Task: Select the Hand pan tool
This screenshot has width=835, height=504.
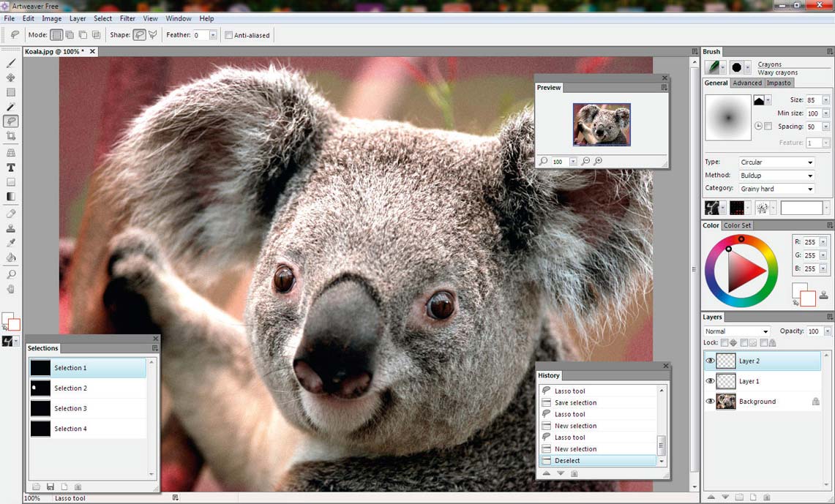Action: [x=11, y=290]
